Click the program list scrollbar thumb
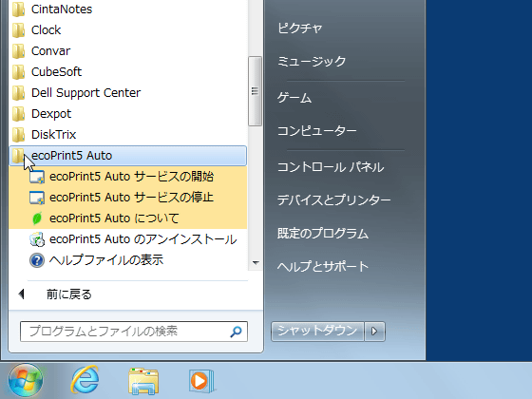 click(x=255, y=91)
